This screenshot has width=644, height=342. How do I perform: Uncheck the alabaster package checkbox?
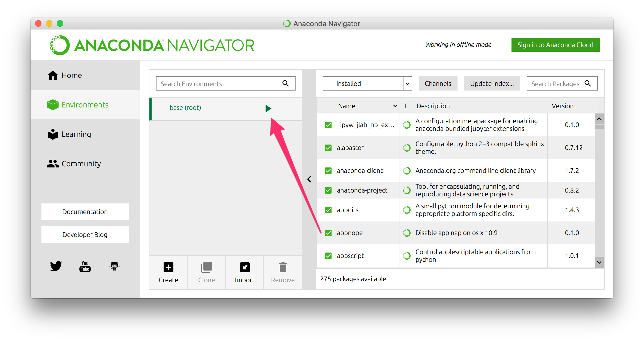[328, 148]
